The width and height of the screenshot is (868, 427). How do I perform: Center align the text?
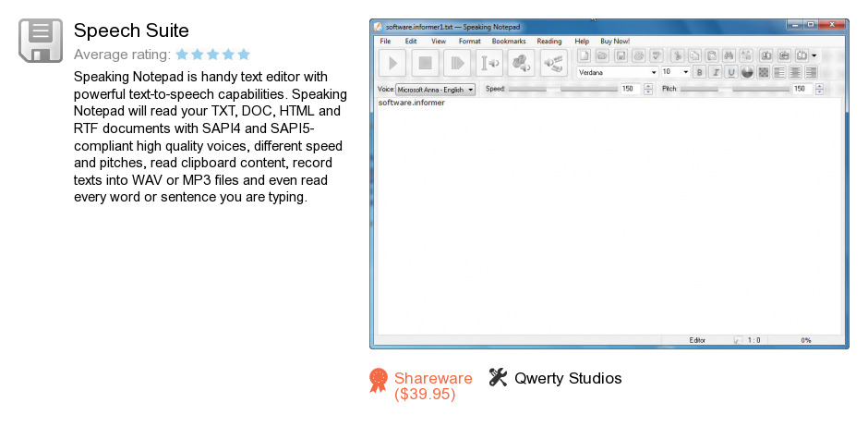(x=795, y=72)
